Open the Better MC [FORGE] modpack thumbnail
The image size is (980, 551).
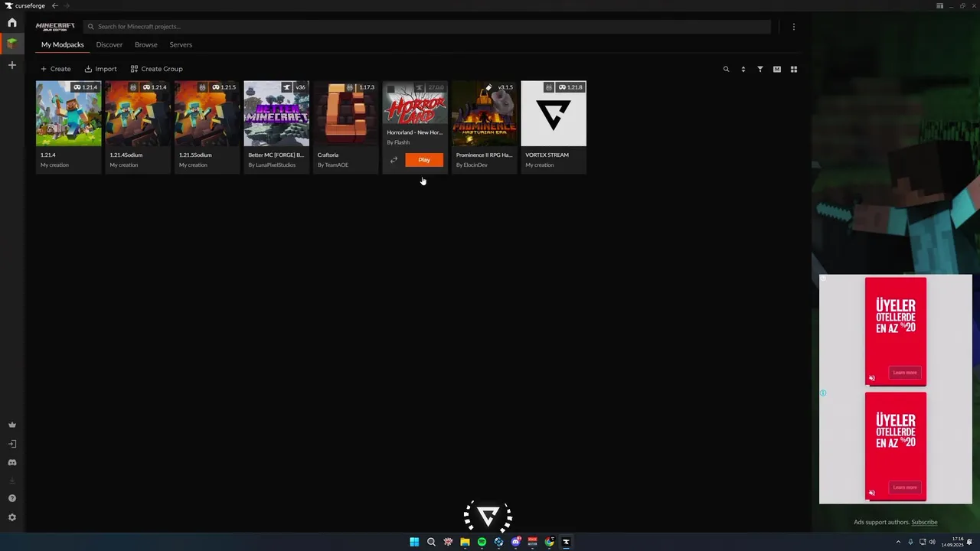(x=276, y=113)
